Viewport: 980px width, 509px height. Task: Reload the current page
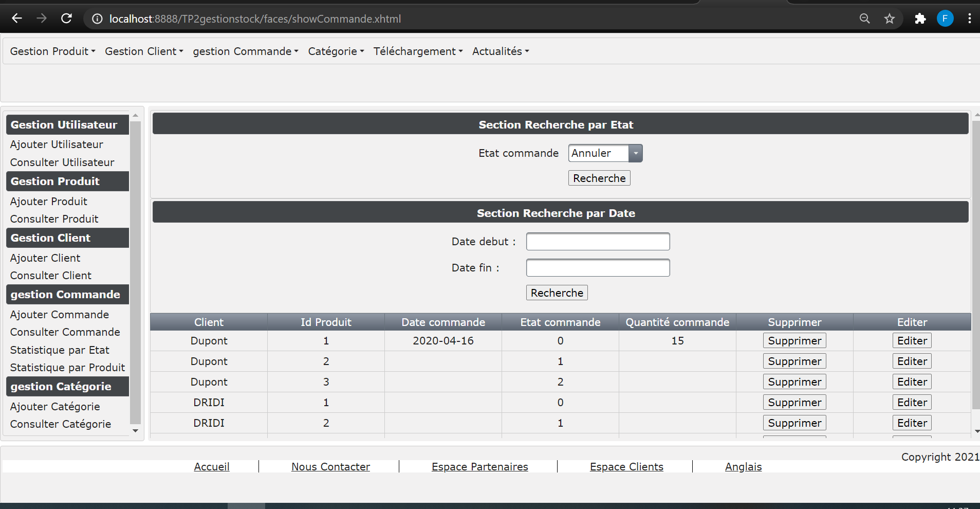point(66,19)
